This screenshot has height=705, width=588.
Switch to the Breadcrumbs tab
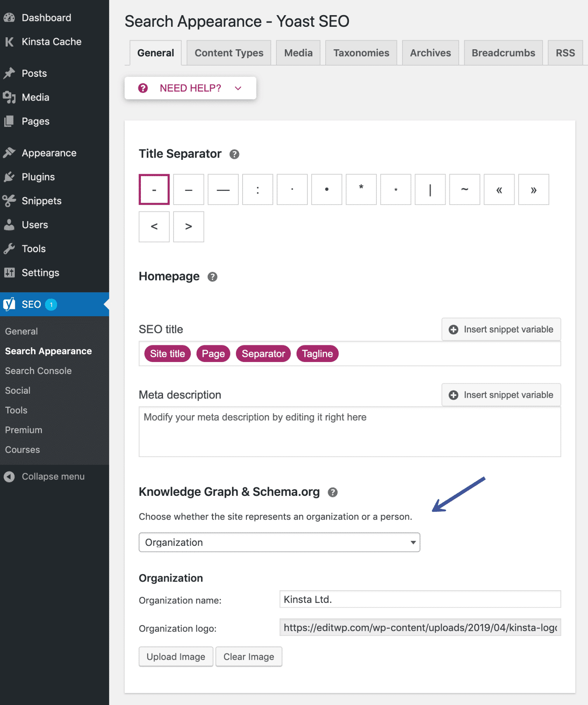503,53
